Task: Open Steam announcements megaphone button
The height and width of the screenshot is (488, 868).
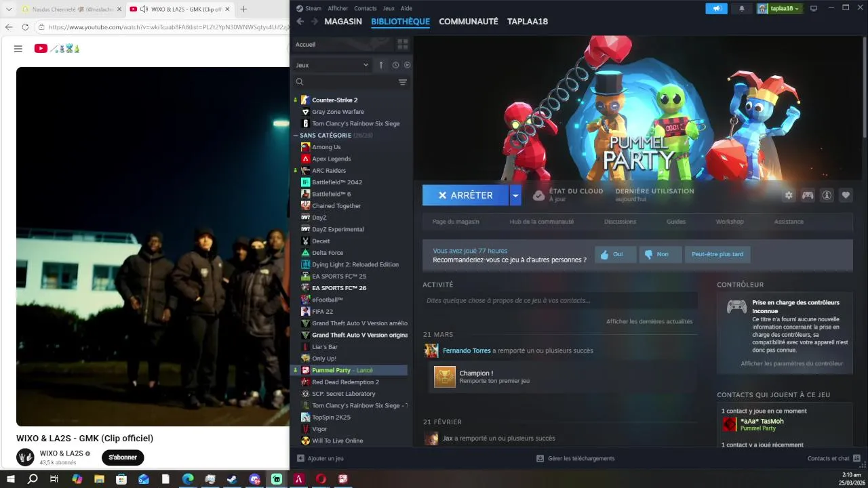Action: click(x=716, y=8)
